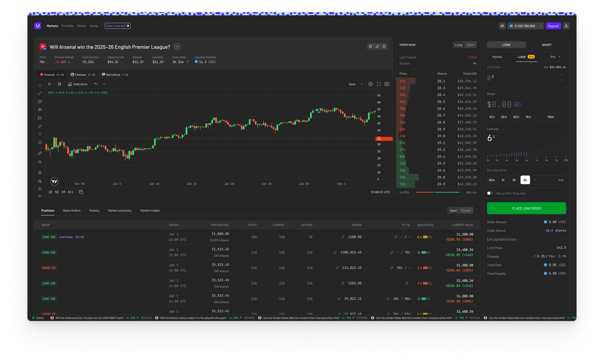Click the chart snapshot camera icon
Viewport: 604px width, 364px height.
click(x=387, y=84)
